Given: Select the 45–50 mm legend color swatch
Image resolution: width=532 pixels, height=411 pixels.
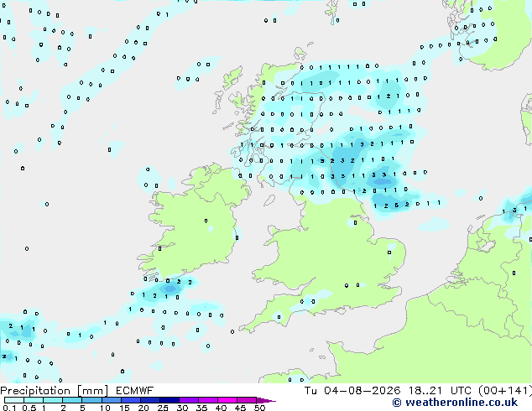Looking at the screenshot, I should (247, 400).
